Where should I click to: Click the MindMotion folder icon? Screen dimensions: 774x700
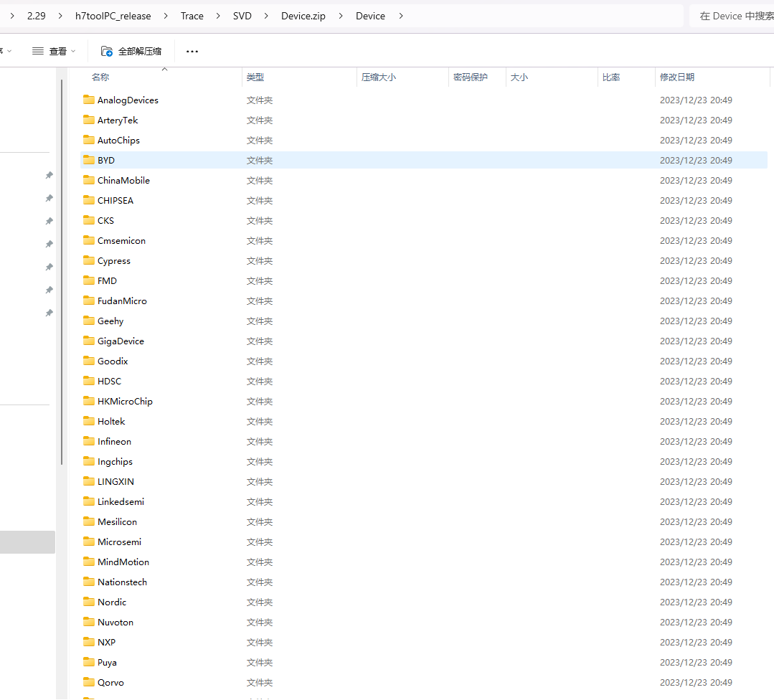(x=89, y=562)
